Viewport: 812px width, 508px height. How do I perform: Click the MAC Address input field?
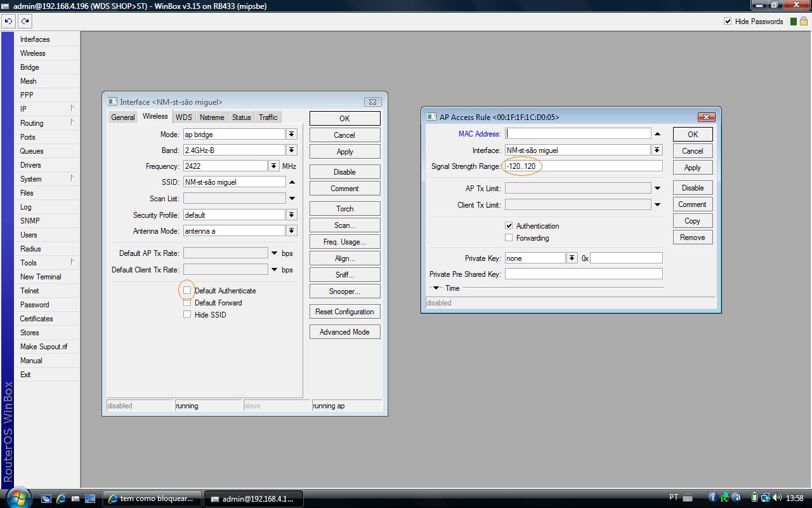pyautogui.click(x=577, y=133)
